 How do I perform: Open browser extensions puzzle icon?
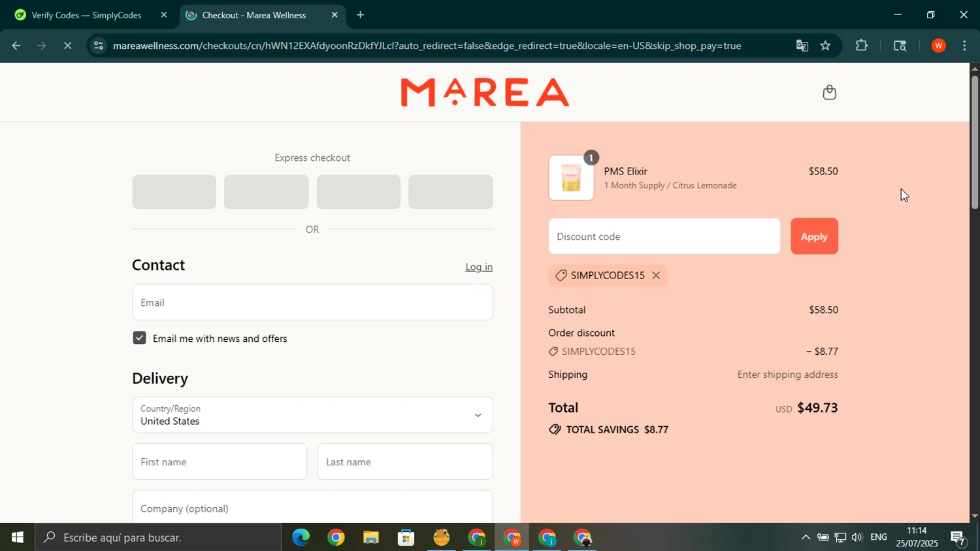coord(862,46)
